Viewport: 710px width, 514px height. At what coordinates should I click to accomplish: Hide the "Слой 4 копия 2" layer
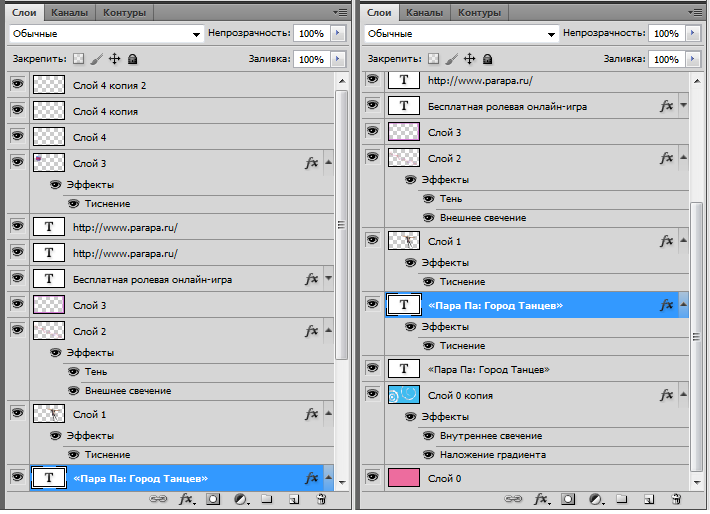[x=17, y=86]
